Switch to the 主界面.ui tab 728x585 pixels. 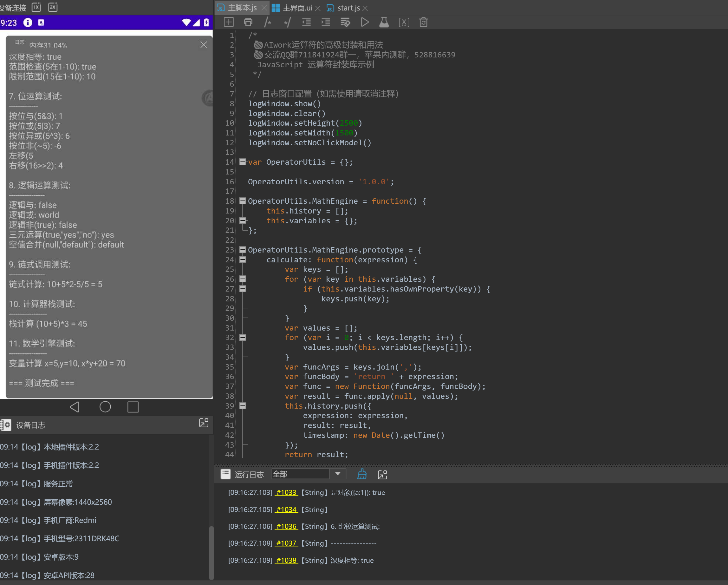coord(297,8)
